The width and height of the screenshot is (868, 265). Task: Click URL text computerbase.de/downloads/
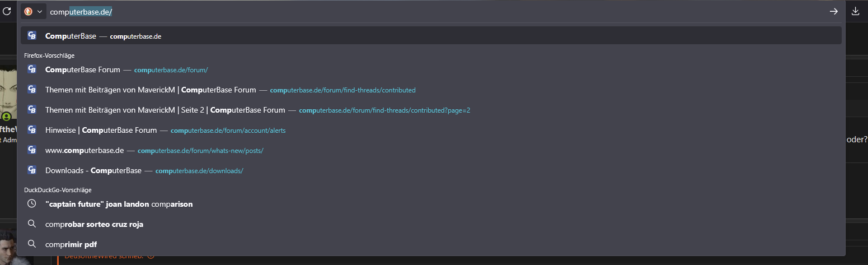tap(199, 171)
